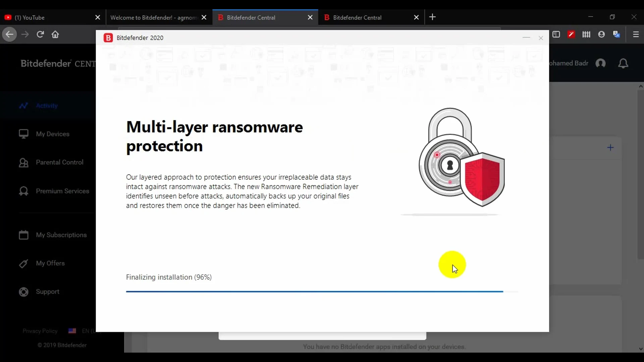Open the library bookshelf icon
This screenshot has height=362, width=644.
pos(586,35)
